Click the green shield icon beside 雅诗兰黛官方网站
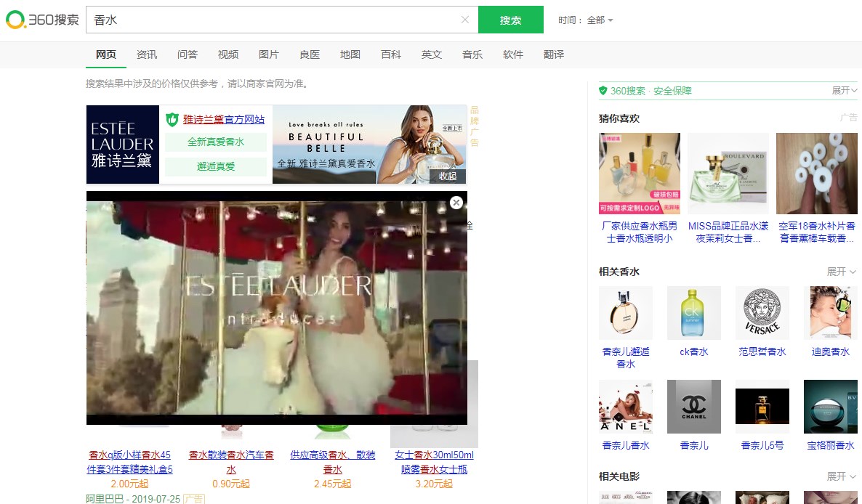This screenshot has width=862, height=504. tap(172, 119)
